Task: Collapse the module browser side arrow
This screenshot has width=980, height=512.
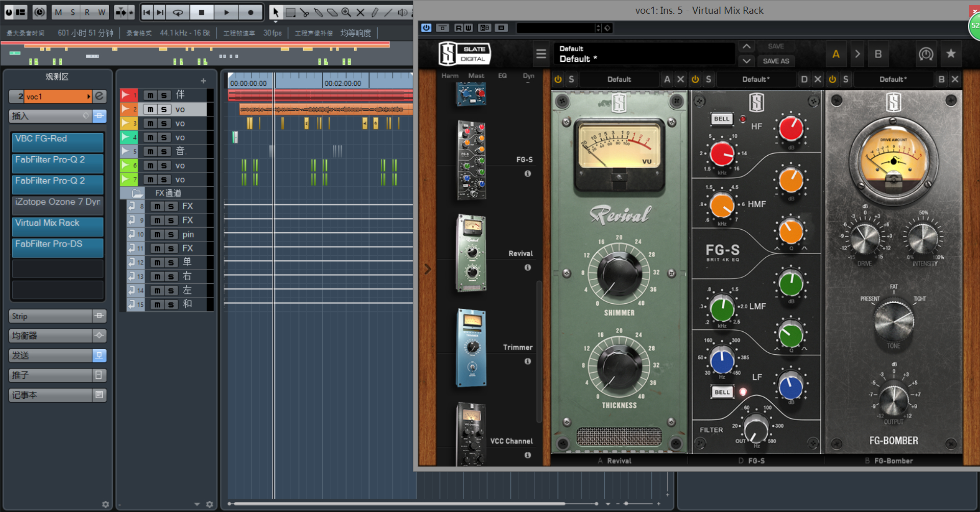Action: (428, 269)
